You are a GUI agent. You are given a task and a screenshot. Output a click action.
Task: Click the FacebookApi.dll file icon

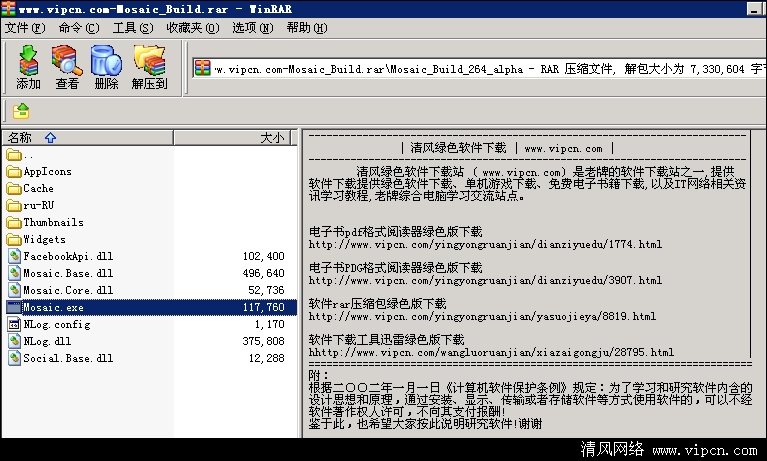[x=15, y=256]
